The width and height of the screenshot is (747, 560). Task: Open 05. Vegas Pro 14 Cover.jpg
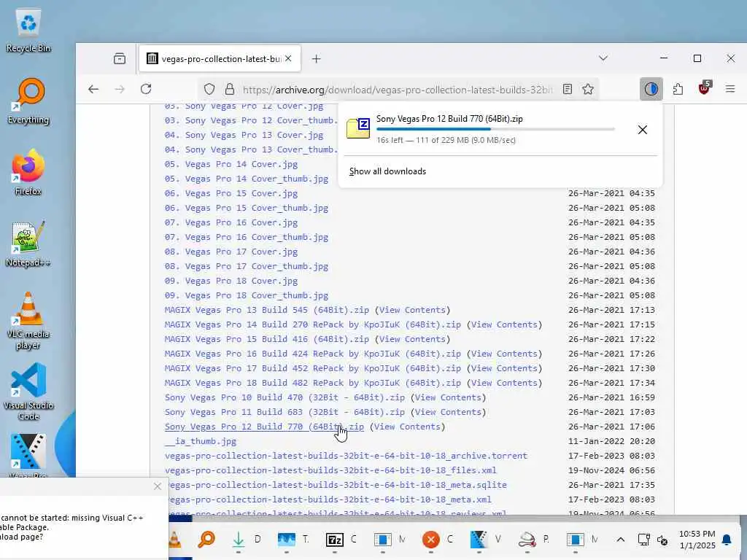point(231,164)
